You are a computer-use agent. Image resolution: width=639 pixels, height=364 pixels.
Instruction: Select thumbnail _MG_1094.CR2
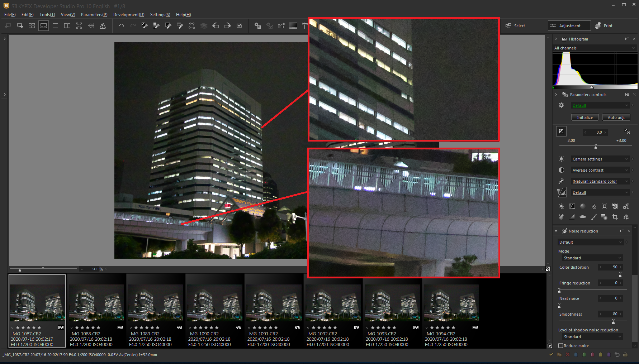451,311
